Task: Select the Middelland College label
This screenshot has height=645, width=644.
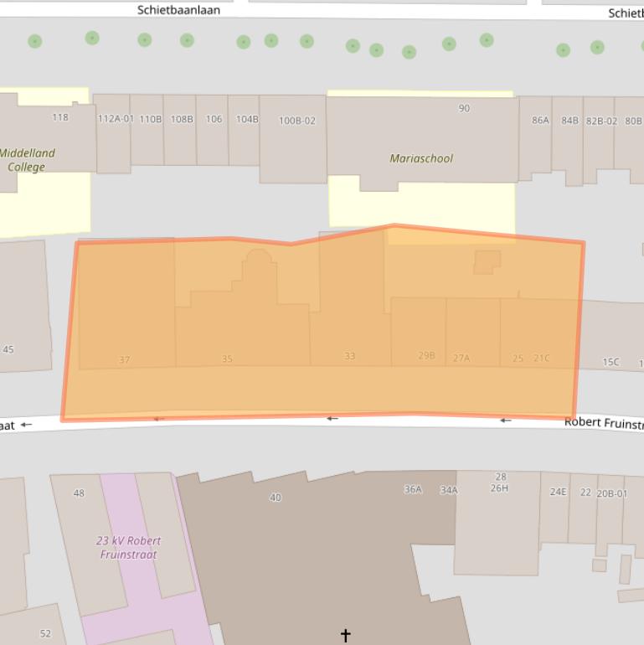Action: click(x=27, y=160)
